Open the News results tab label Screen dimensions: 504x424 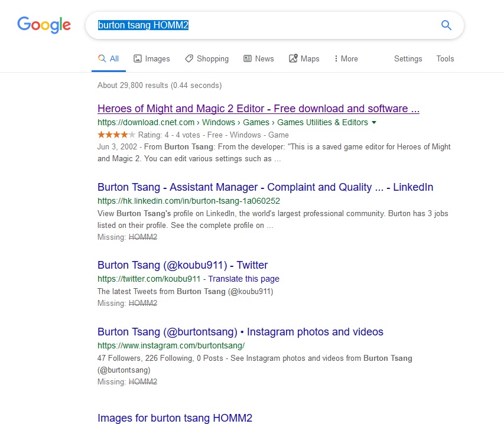[264, 59]
